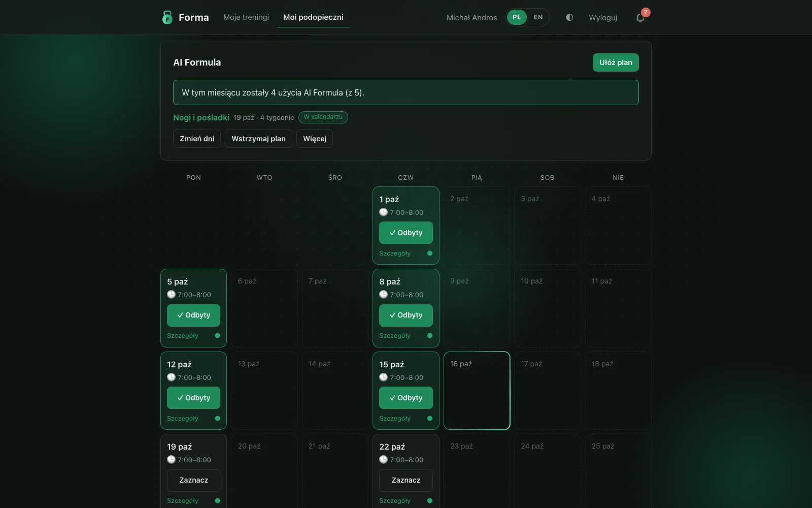The height and width of the screenshot is (508, 812).
Task: Switch language to PL
Action: pos(517,17)
